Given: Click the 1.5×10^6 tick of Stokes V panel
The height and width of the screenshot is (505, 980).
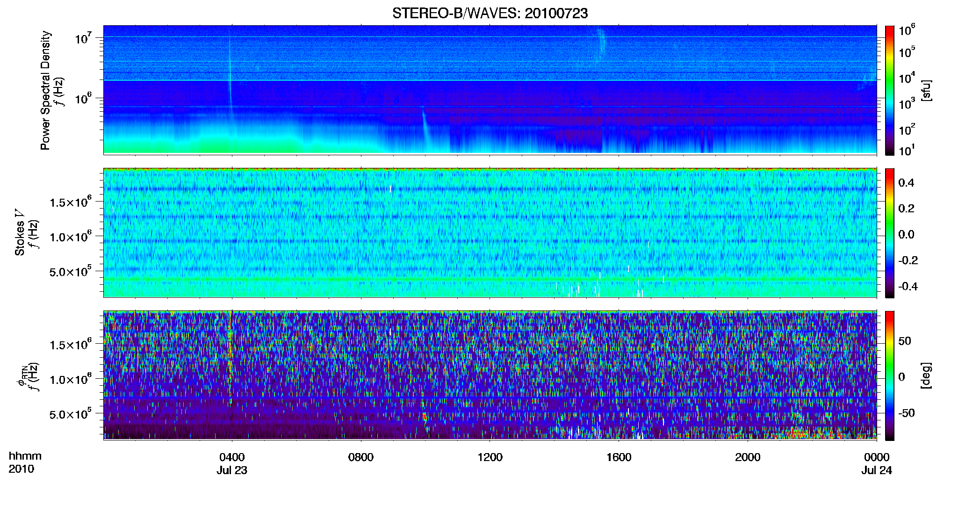Looking at the screenshot, I should pos(71,202).
